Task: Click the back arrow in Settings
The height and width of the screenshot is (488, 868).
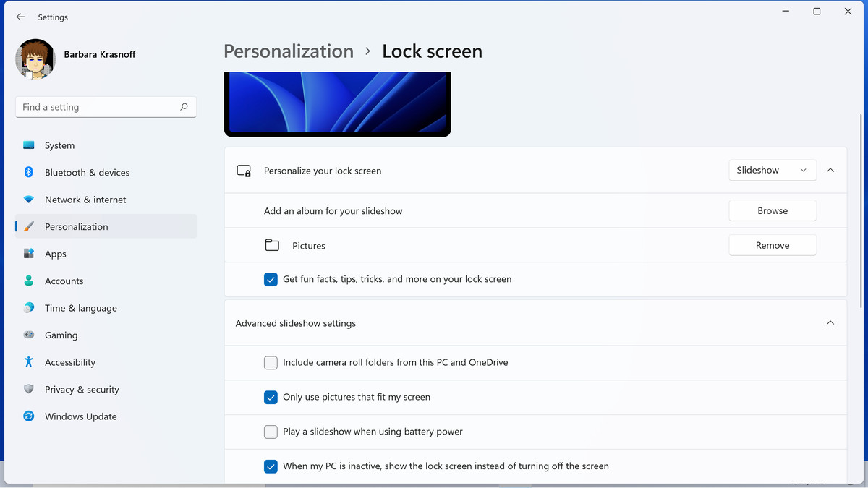Action: click(x=20, y=17)
